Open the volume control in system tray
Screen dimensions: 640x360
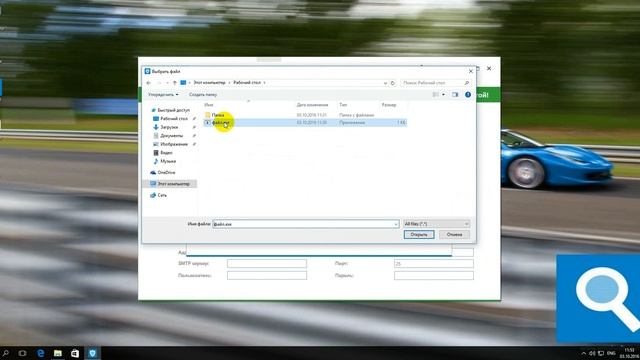coord(592,353)
